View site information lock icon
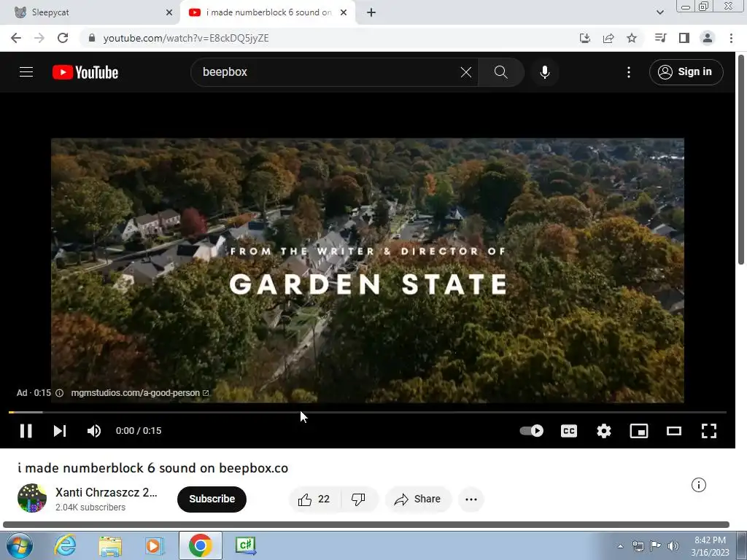The image size is (747, 560). coord(92,38)
